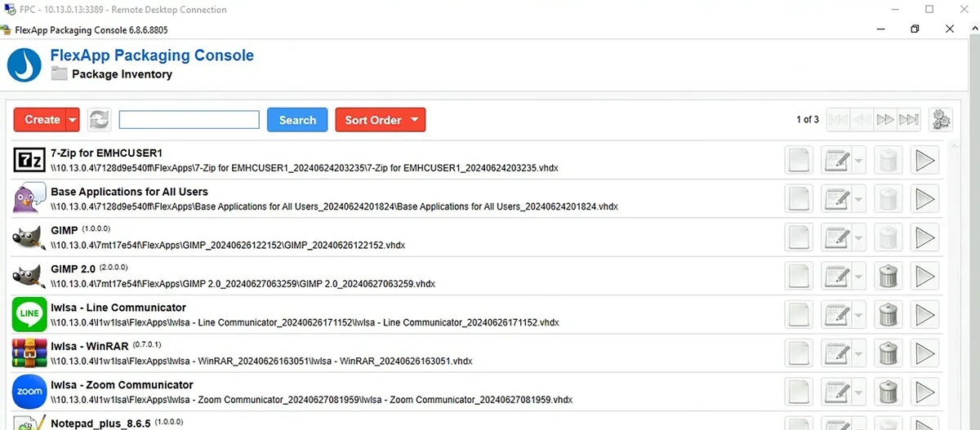This screenshot has width=980, height=430.
Task: Click the '1 of 3' page indicator
Action: pyautogui.click(x=807, y=120)
